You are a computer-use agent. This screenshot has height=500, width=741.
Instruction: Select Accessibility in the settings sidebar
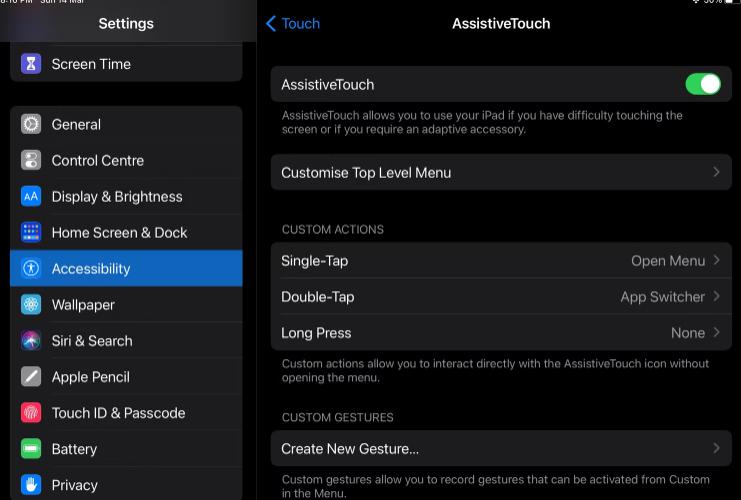coord(126,268)
